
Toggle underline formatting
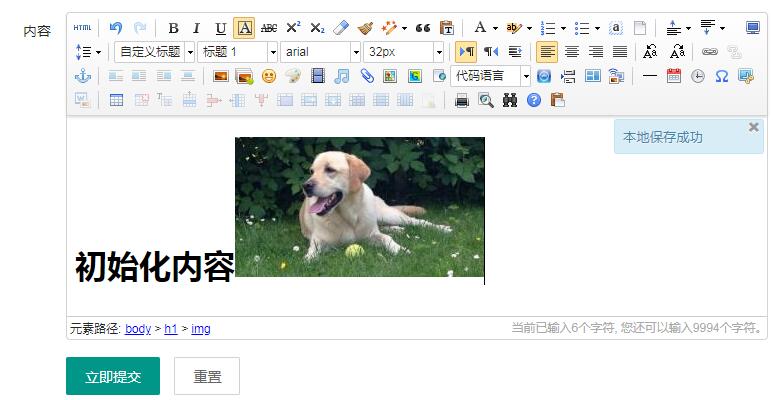[x=221, y=28]
